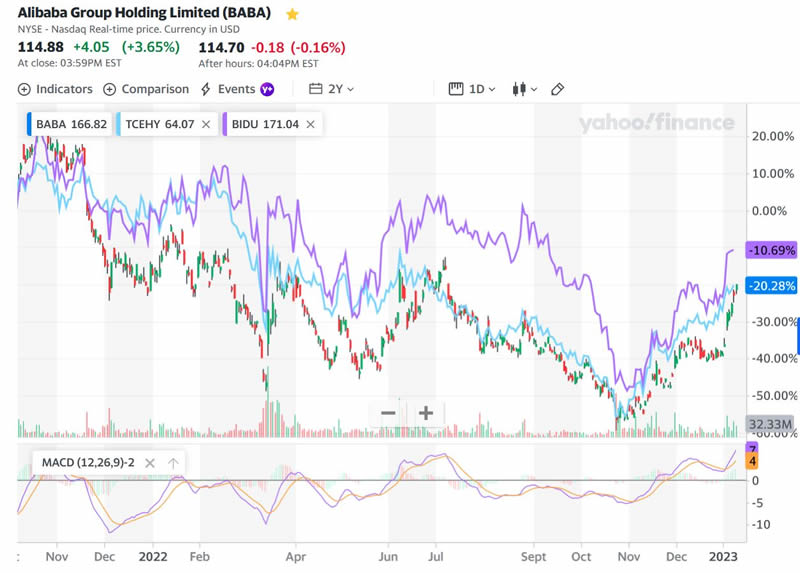Click the -20.28% BABA price tag
Image resolution: width=800 pixels, height=573 pixels.
coord(771,286)
